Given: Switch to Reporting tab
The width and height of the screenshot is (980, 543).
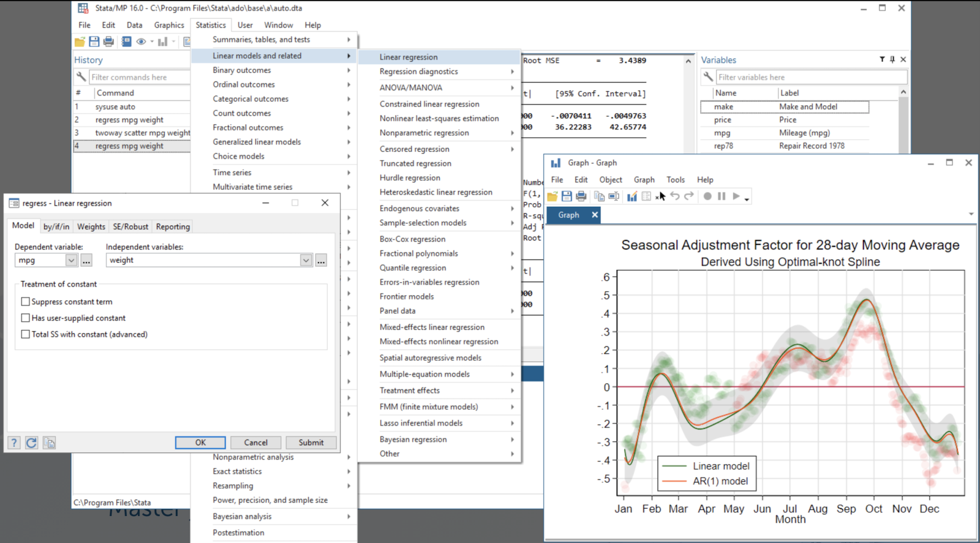Looking at the screenshot, I should [173, 227].
